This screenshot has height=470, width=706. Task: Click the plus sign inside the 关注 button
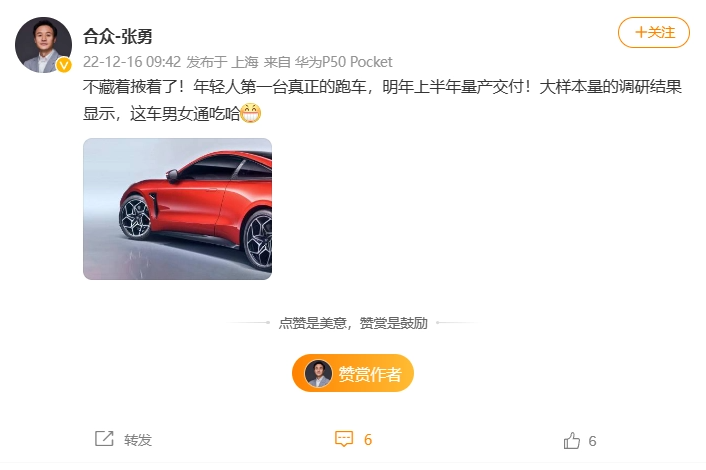pos(641,32)
